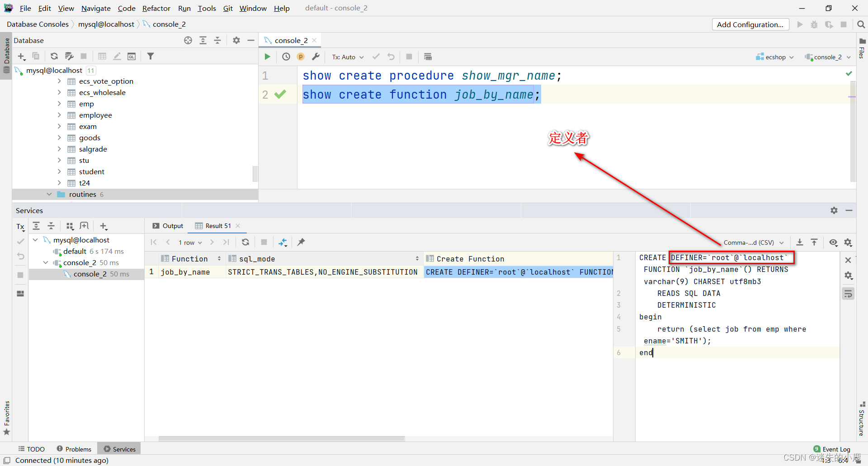This screenshot has height=466, width=868.
Task: Export data download icon
Action: tap(800, 242)
